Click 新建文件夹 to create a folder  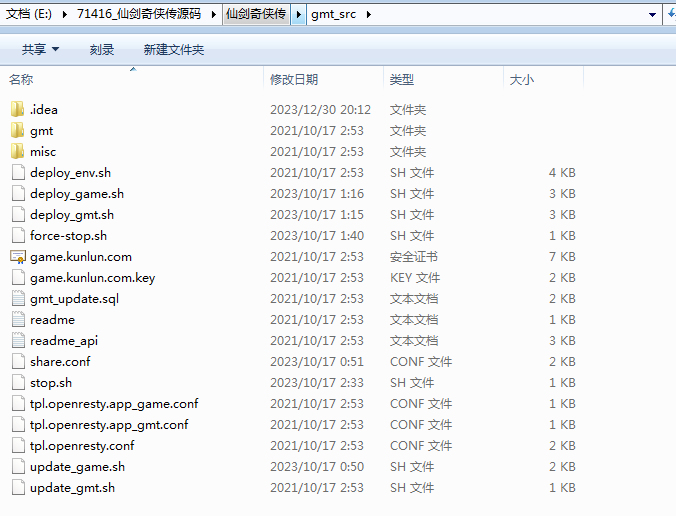(x=173, y=50)
